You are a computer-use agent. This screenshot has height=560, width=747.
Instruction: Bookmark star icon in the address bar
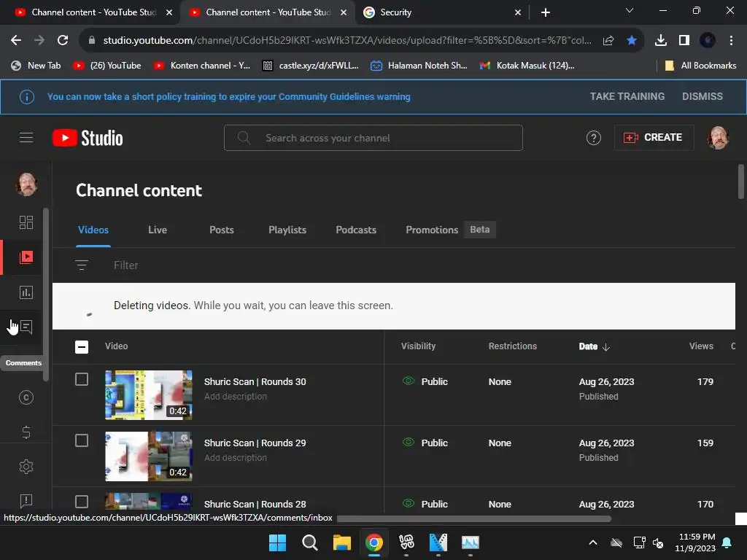[x=632, y=41]
